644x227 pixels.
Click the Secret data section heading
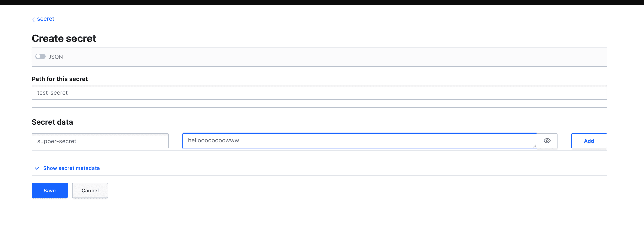[x=52, y=122]
